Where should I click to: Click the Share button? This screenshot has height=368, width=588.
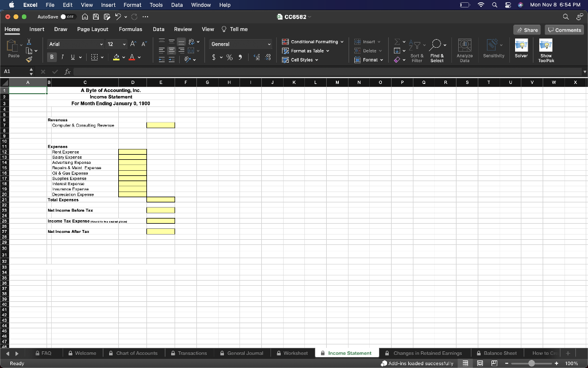click(x=527, y=30)
